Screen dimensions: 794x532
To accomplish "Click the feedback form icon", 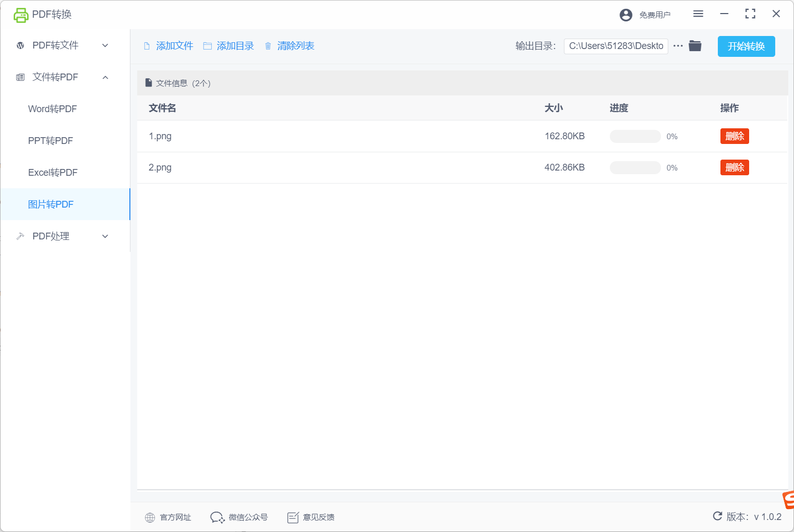I will (x=293, y=517).
